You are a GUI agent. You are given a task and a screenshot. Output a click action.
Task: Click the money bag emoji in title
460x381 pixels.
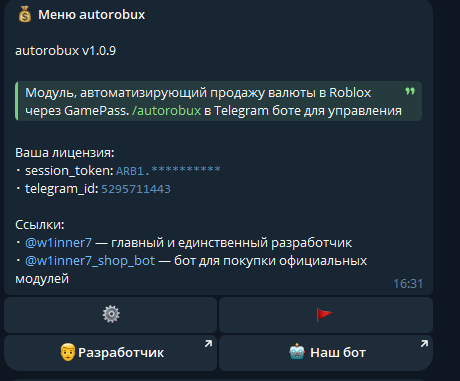click(25, 15)
